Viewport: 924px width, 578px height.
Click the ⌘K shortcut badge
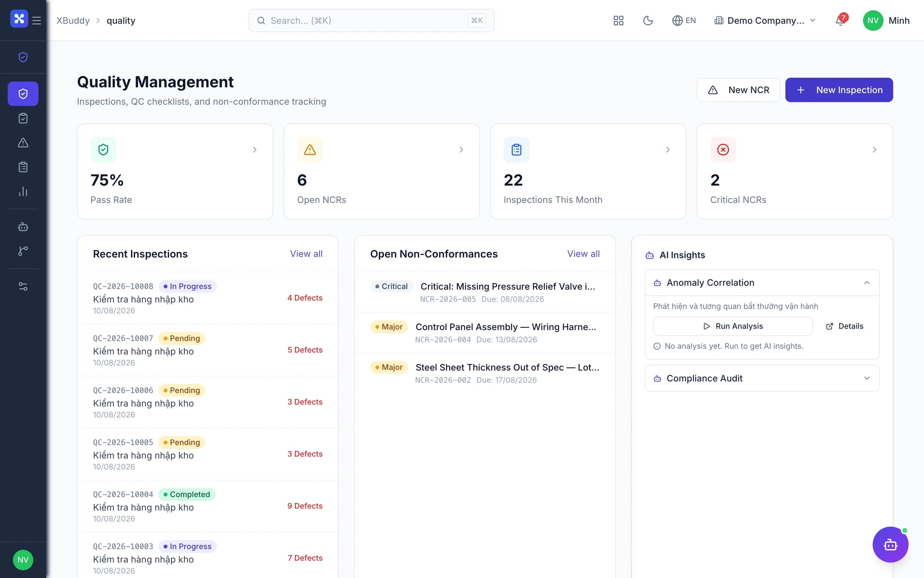click(x=477, y=20)
